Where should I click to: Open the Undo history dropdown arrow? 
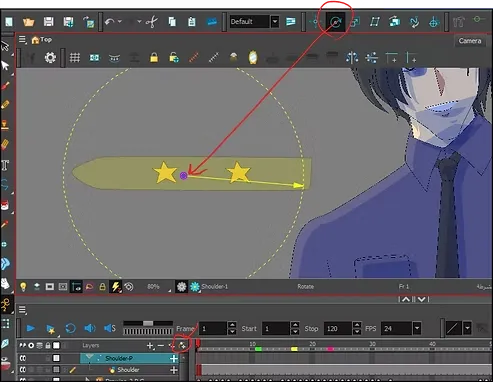click(x=120, y=22)
